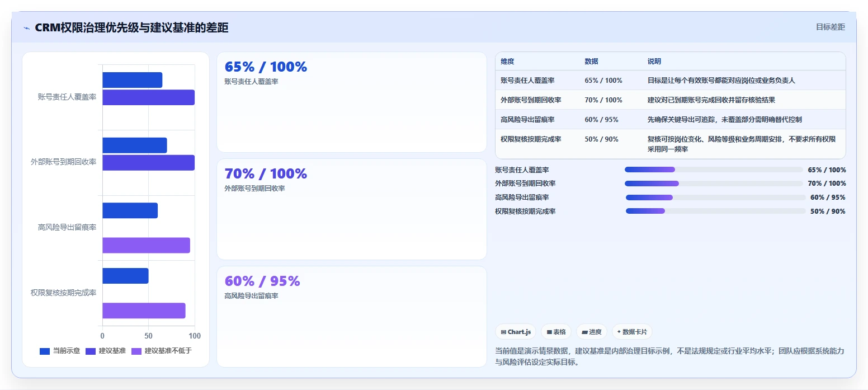Click the 0 tick on the chart axis
868x390 pixels.
[x=102, y=336]
